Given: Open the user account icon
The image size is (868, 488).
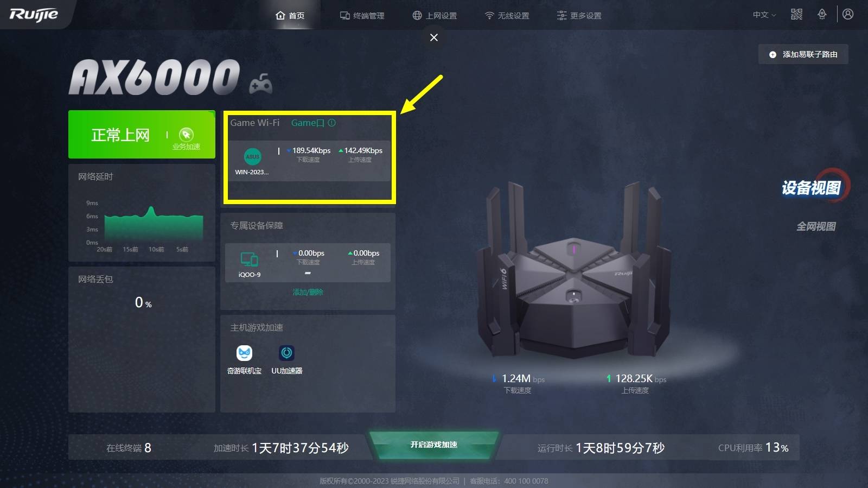Looking at the screenshot, I should 848,14.
